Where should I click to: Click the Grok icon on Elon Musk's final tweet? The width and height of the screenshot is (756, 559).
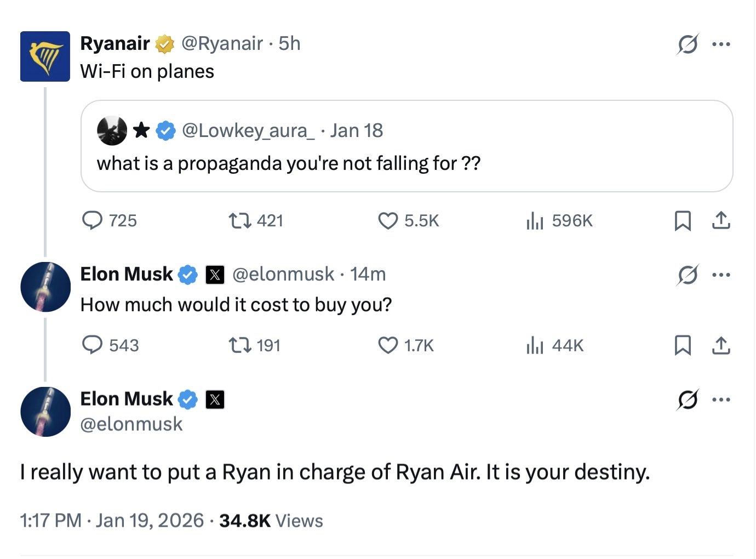(x=688, y=400)
